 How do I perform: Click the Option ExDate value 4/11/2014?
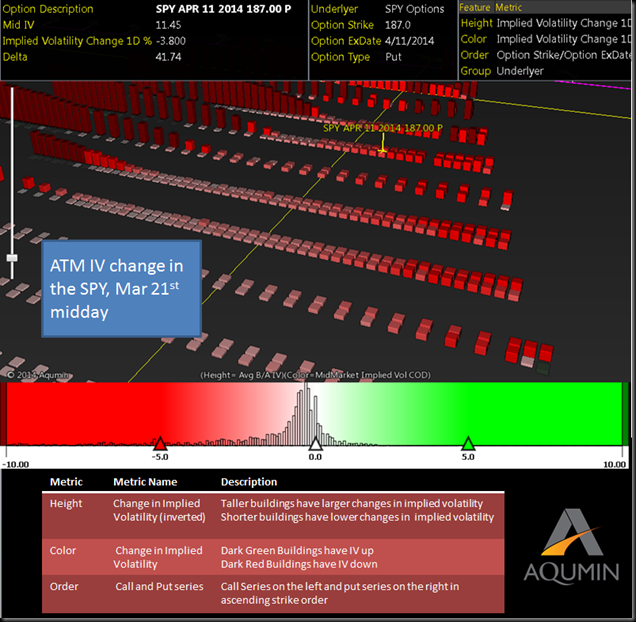(x=410, y=41)
